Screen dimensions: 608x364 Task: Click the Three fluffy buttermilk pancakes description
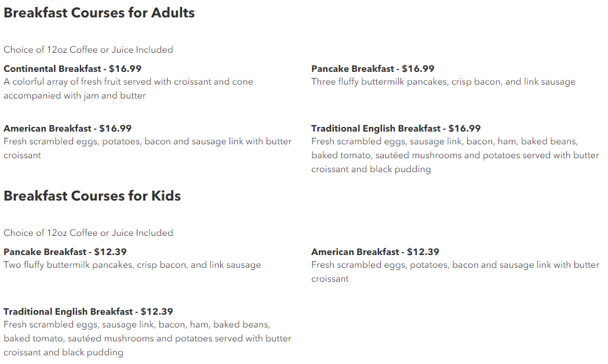443,81
